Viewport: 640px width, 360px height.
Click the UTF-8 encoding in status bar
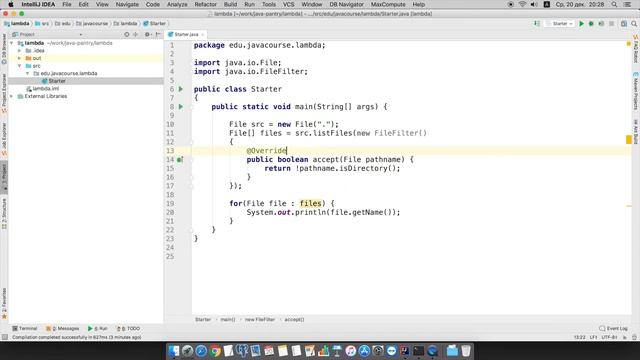click(x=609, y=338)
